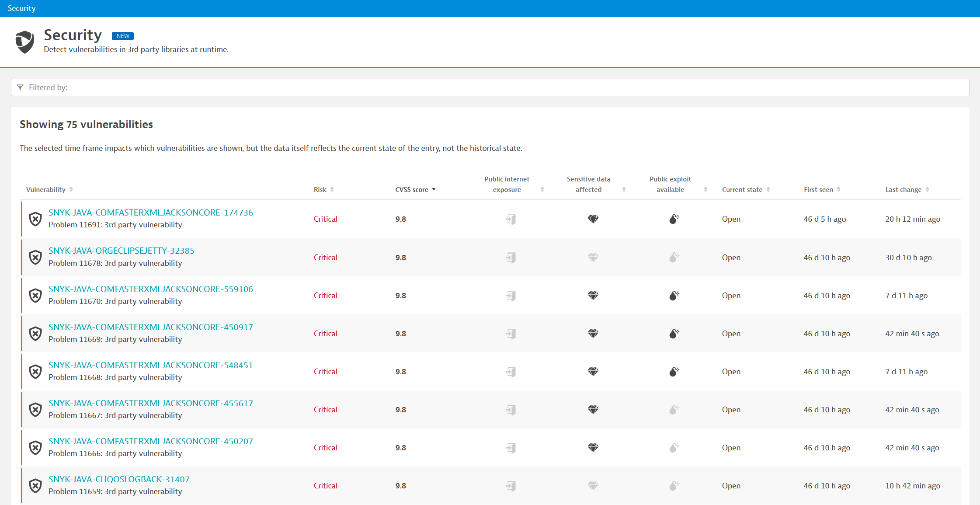Open the CVSS score sort dropdown arrow

point(434,189)
